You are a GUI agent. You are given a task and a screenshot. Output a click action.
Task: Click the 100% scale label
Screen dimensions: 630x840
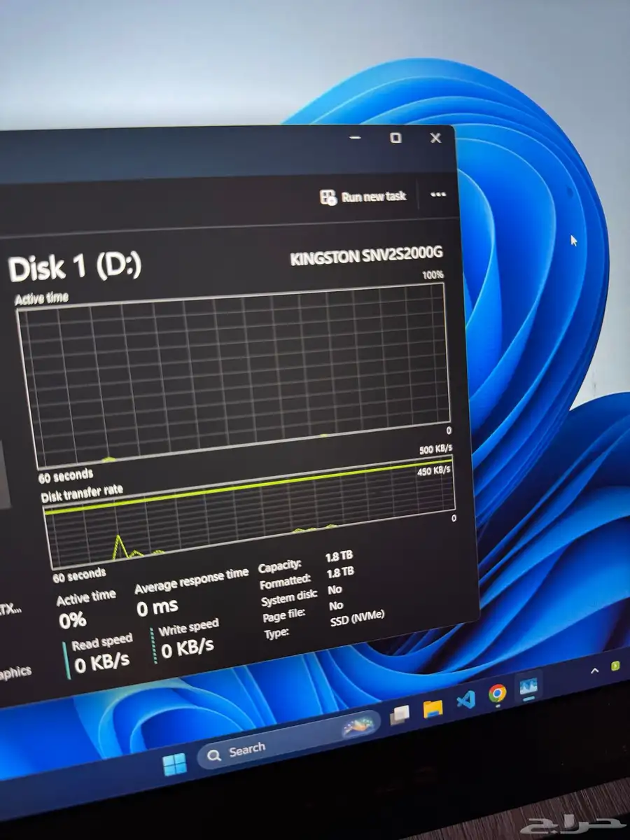[433, 275]
